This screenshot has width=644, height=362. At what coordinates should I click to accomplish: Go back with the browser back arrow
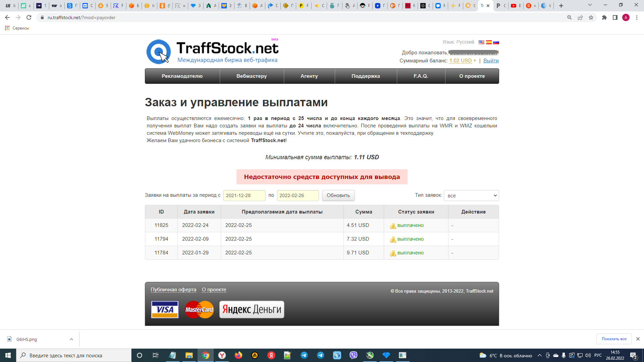7,17
